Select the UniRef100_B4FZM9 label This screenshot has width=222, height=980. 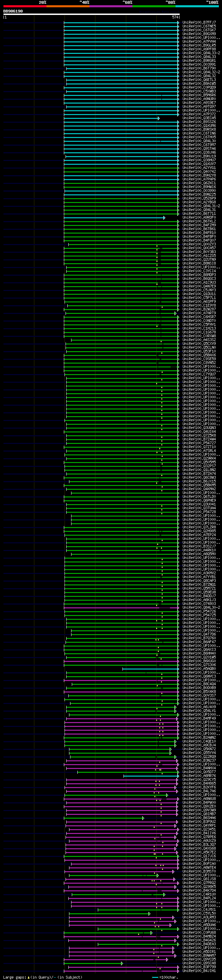click(x=199, y=225)
